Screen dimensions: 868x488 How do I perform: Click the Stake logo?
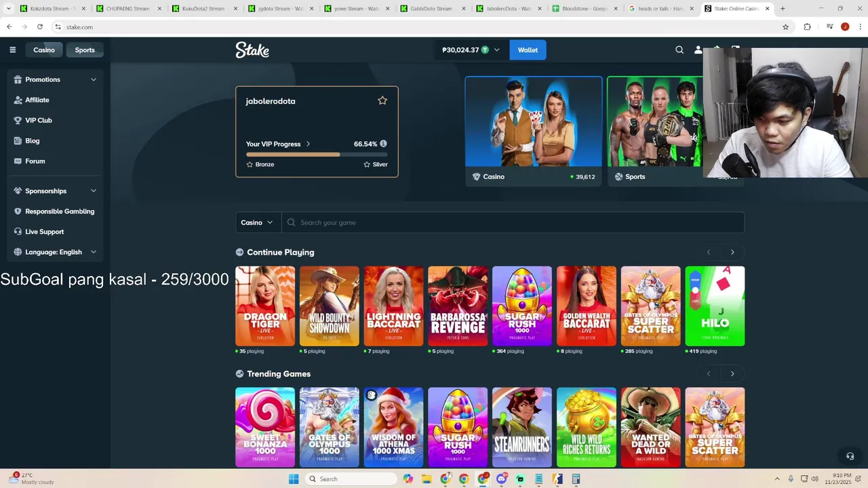[252, 49]
